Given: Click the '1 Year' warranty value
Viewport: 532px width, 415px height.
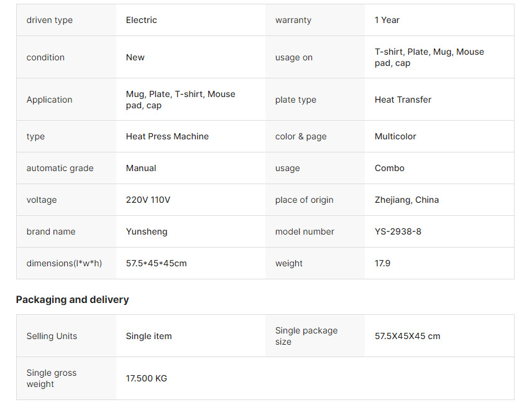Looking at the screenshot, I should 387,21.
